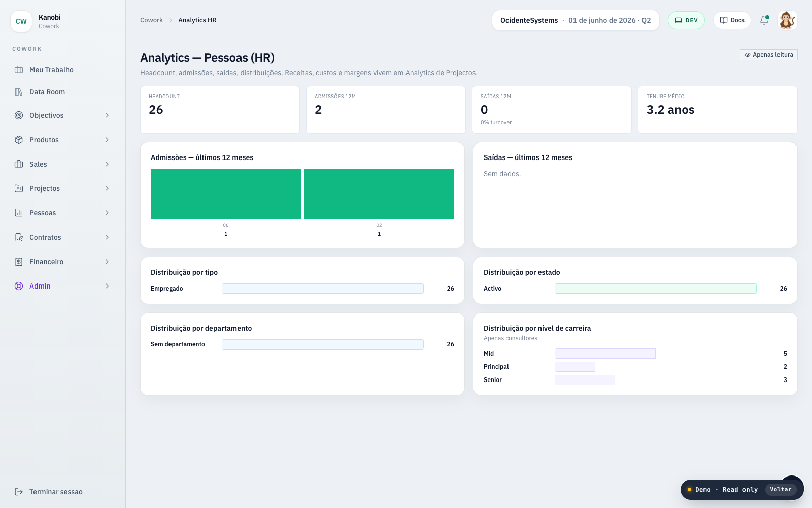The image size is (812, 508).
Task: Click the eye icon in Apenas leitura
Action: click(748, 55)
